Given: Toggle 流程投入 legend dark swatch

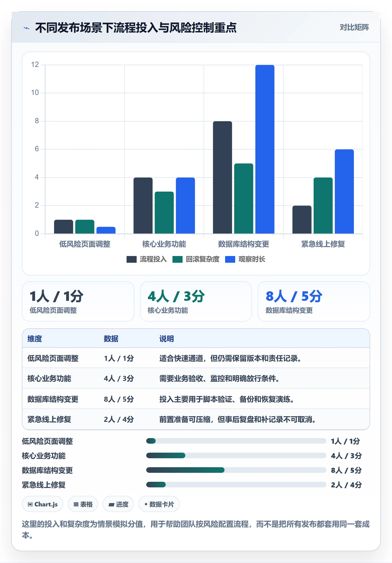Looking at the screenshot, I should (x=131, y=259).
